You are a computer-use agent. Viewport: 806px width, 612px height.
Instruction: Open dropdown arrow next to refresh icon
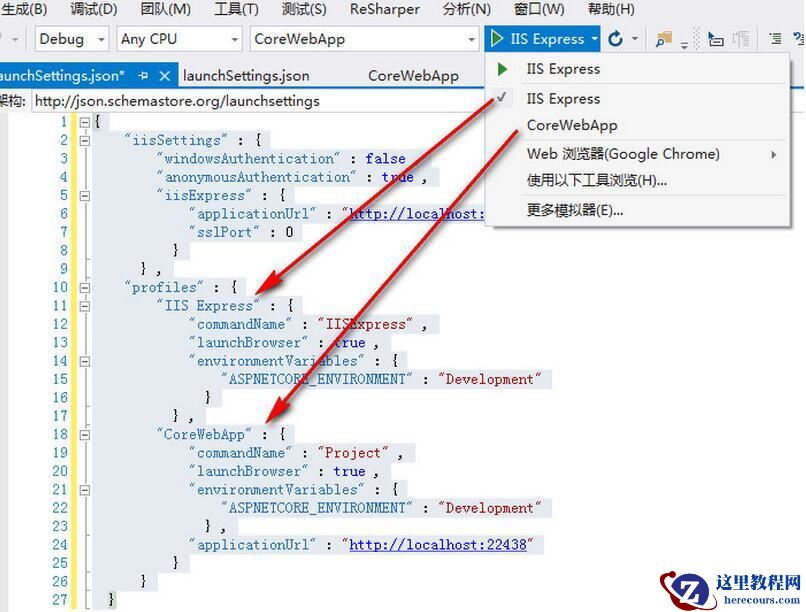pos(635,39)
